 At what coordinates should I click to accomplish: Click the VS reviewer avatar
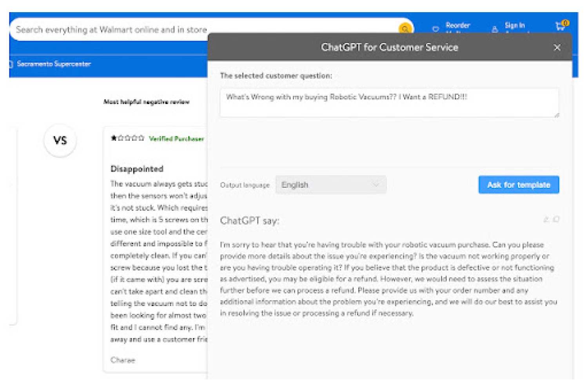click(x=60, y=140)
